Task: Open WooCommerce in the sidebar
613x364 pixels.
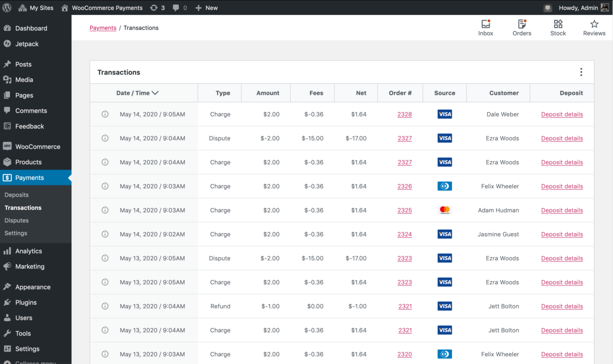Action: pyautogui.click(x=37, y=147)
